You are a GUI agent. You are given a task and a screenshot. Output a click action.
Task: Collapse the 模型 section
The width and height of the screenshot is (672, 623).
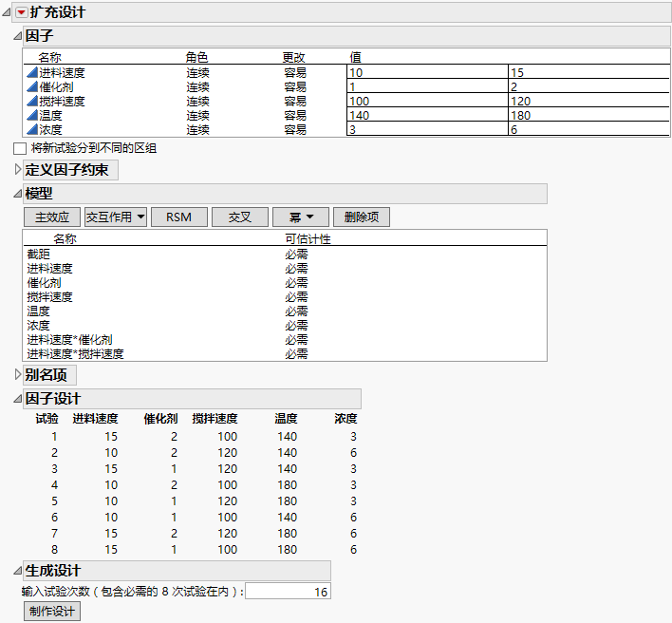coord(18,194)
